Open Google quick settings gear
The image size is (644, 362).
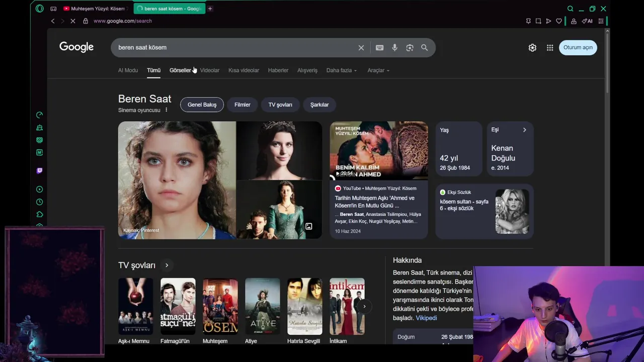coord(532,48)
